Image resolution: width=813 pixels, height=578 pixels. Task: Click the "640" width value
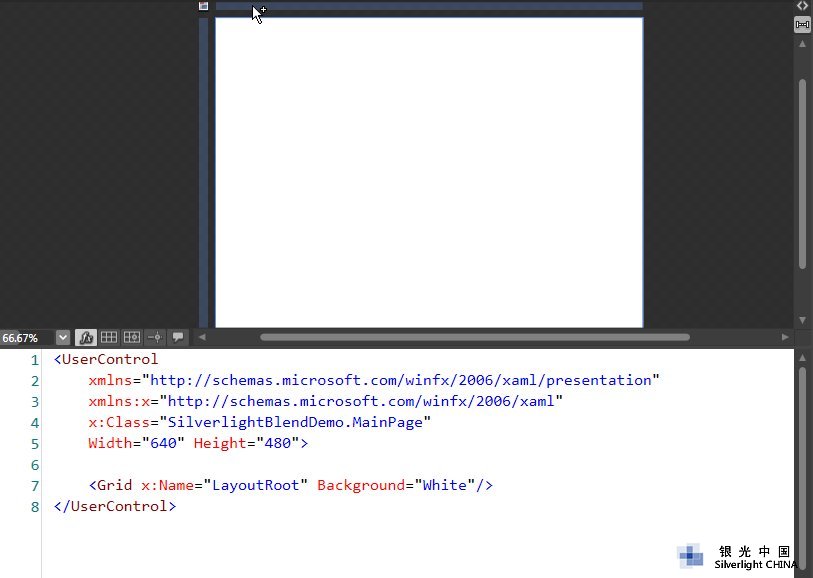163,443
